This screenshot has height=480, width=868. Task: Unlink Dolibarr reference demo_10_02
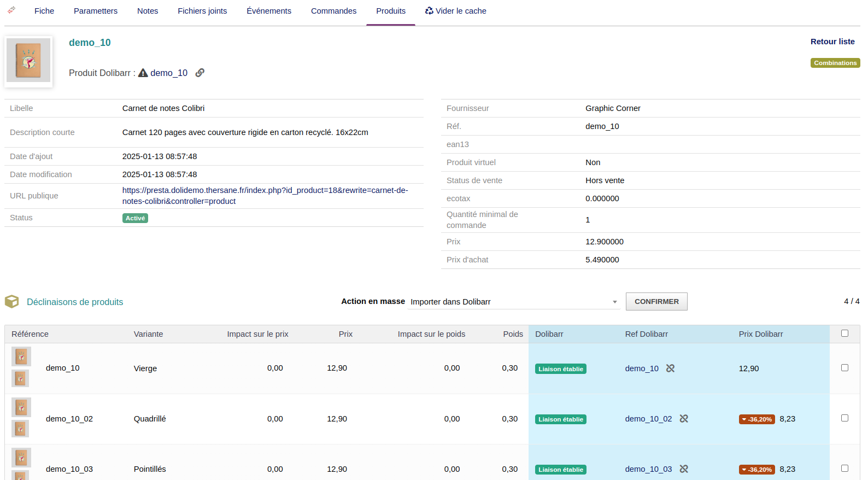click(x=684, y=419)
